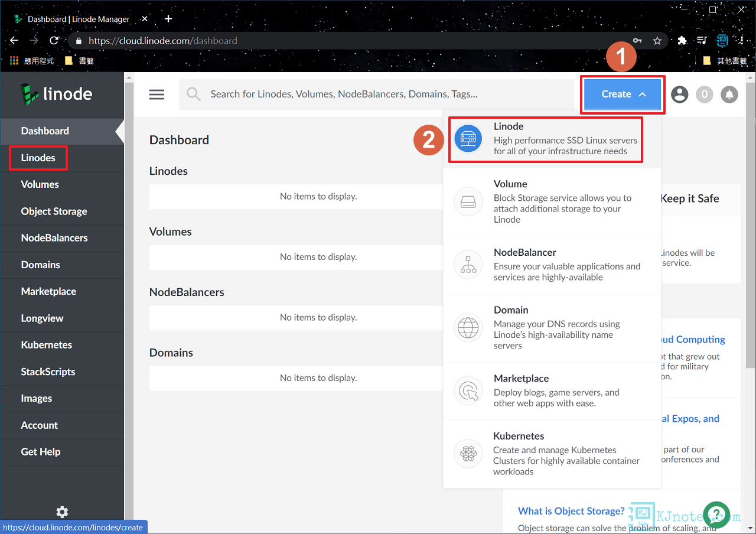Select Marketplace from the Create menu
Screen dimensions: 756x534
pos(552,390)
